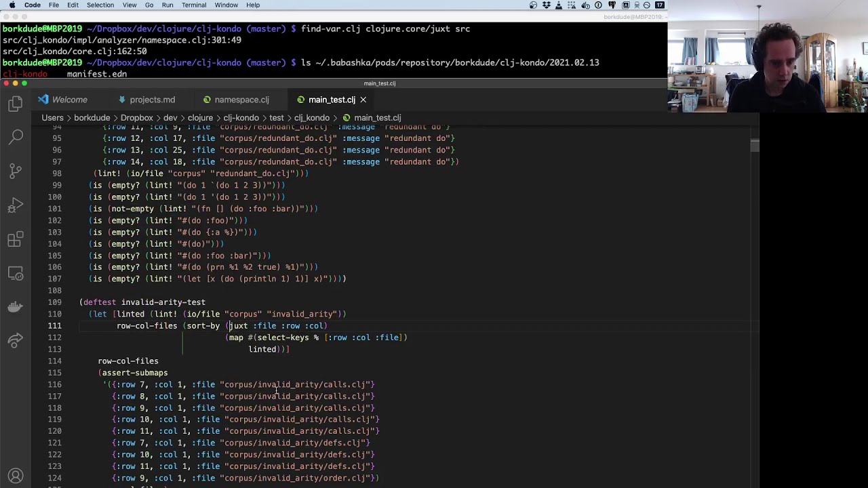Open the Help menu
This screenshot has width=868, height=488.
[x=253, y=5]
